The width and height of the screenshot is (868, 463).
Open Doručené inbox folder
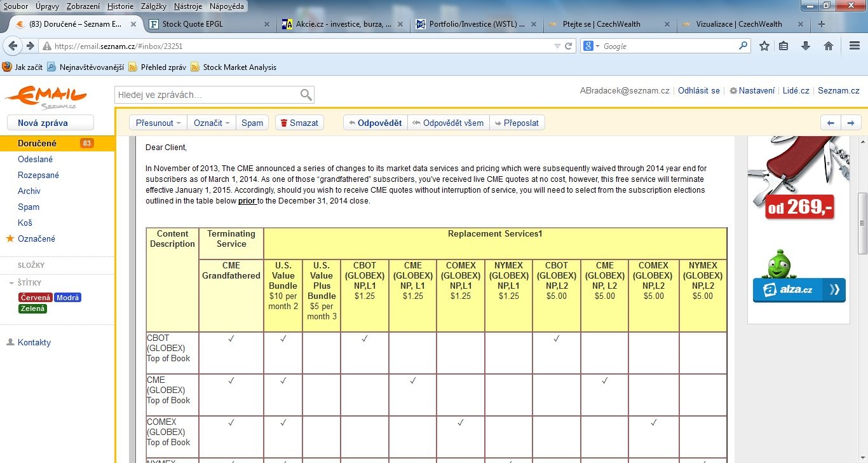57,143
